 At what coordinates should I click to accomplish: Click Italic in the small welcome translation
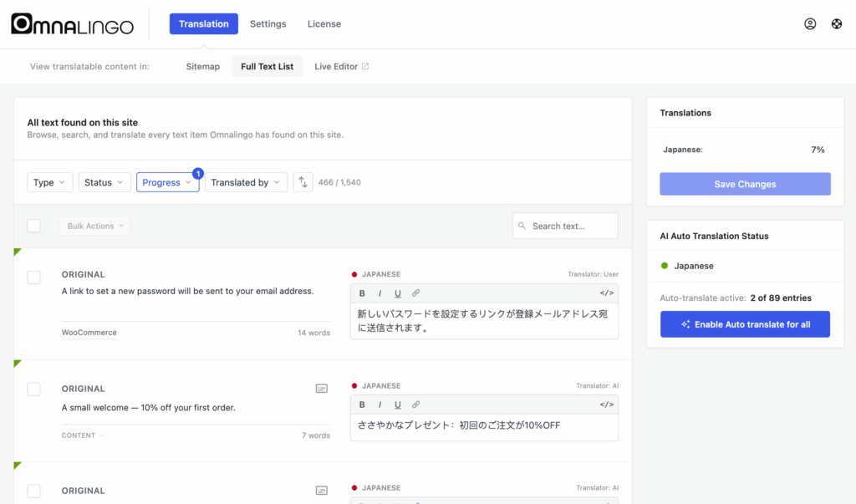pos(380,405)
